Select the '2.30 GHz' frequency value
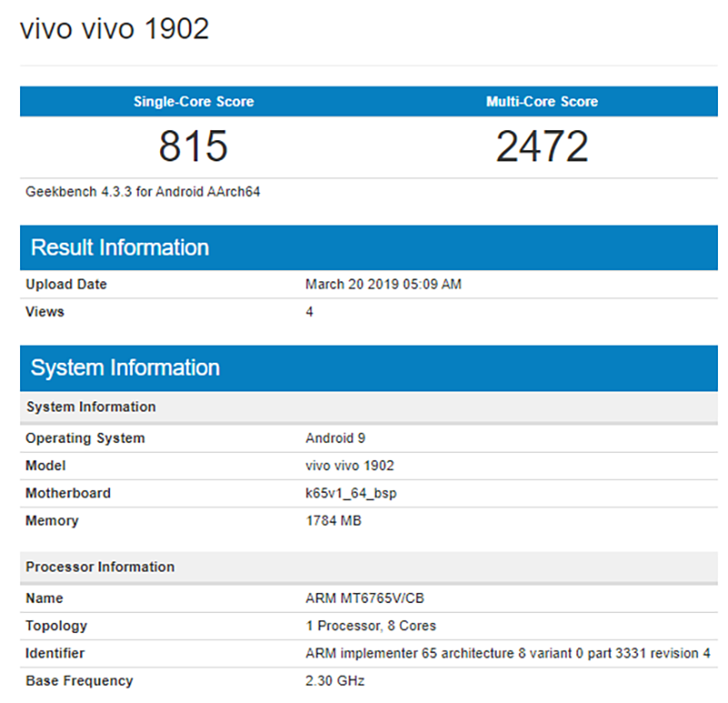728x703 pixels. coord(335,681)
